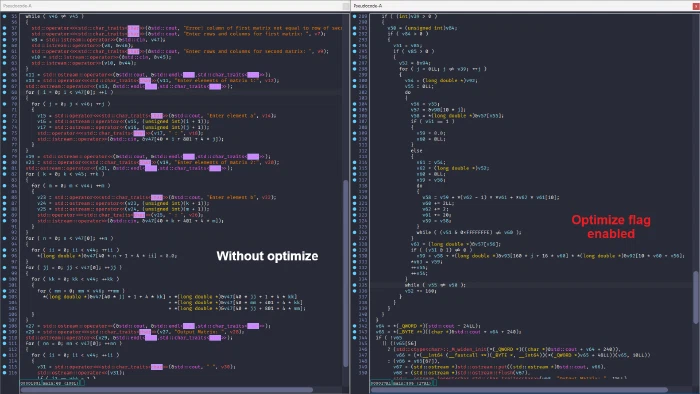700x394 pixels.
Task: Click the 'do' keyword on right line 302
Action: click(x=408, y=92)
